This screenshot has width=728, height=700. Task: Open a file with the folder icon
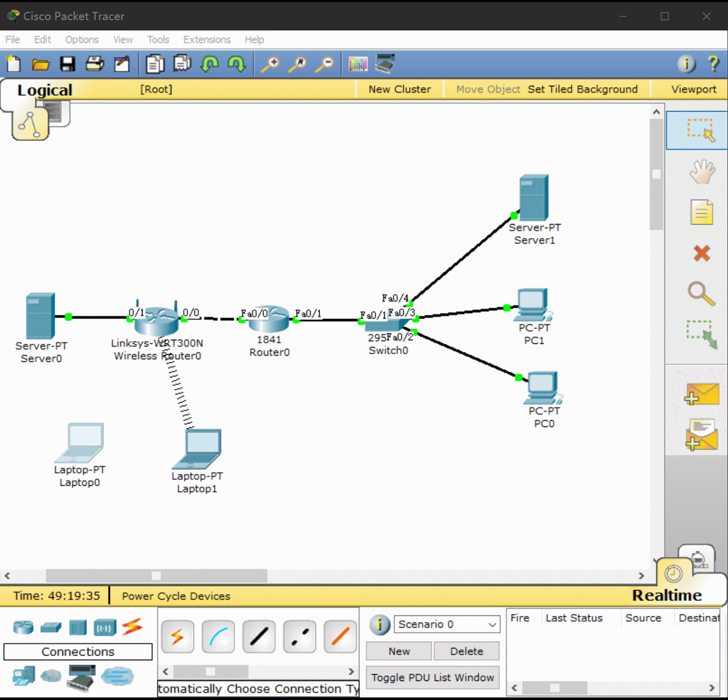point(40,65)
